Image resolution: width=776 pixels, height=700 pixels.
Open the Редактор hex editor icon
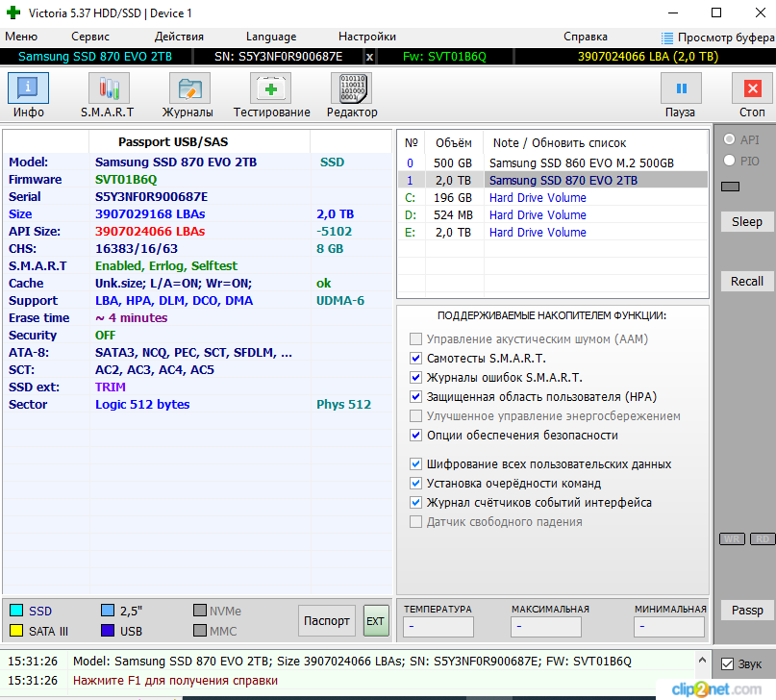(x=351, y=88)
